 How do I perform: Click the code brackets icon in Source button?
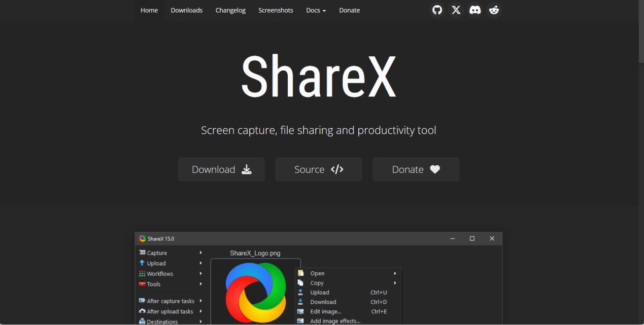click(337, 169)
